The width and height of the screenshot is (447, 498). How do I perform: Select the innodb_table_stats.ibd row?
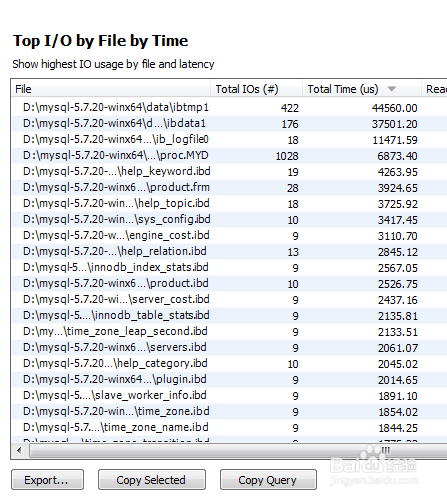(x=229, y=316)
